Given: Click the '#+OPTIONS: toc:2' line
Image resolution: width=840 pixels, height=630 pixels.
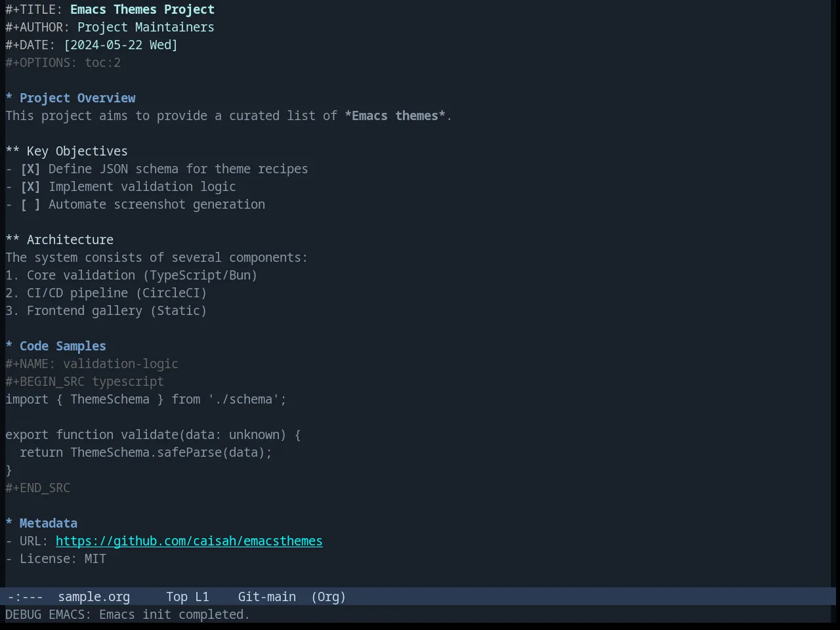Looking at the screenshot, I should point(63,63).
